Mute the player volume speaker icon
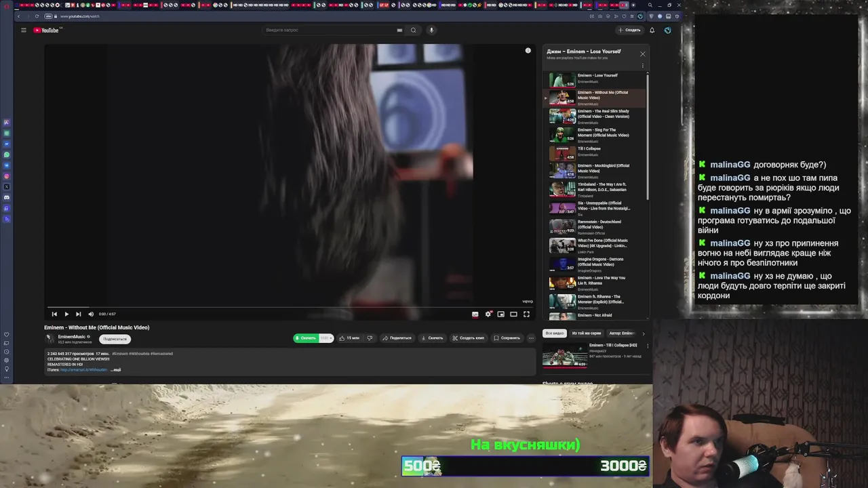Viewport: 868px width, 488px height. coord(91,314)
